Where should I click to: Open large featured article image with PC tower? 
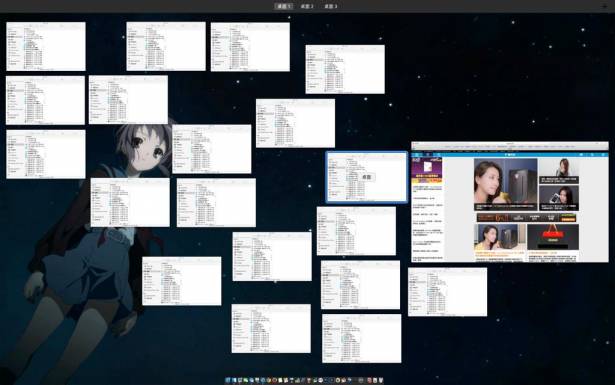pyautogui.click(x=506, y=184)
